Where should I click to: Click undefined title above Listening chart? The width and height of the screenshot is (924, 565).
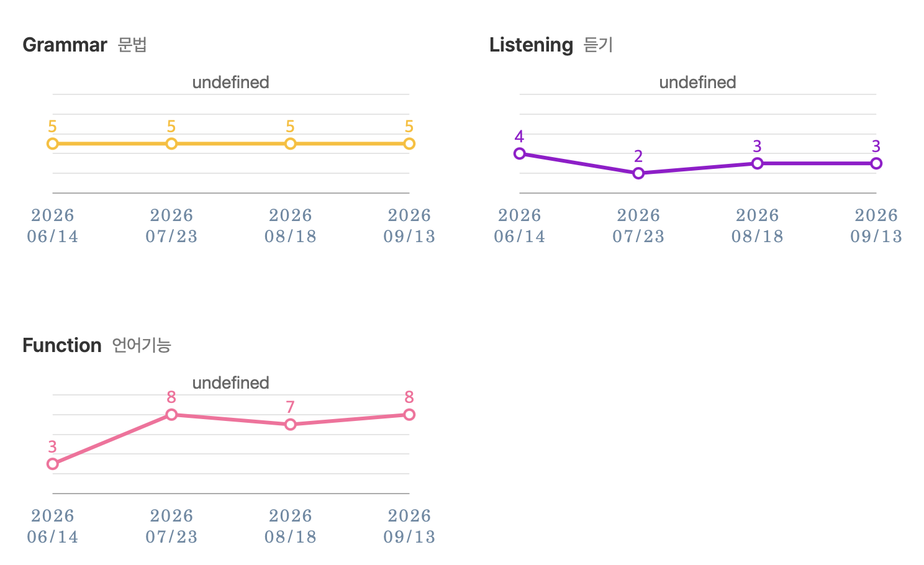tap(697, 82)
